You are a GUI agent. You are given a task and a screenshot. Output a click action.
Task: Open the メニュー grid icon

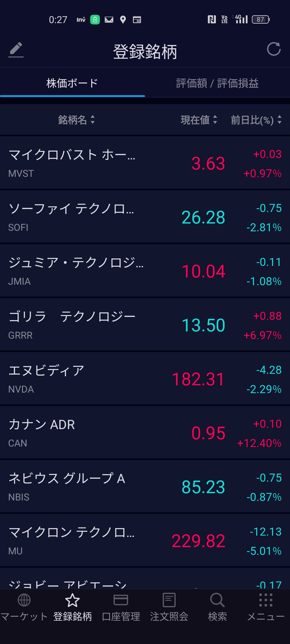(x=266, y=600)
